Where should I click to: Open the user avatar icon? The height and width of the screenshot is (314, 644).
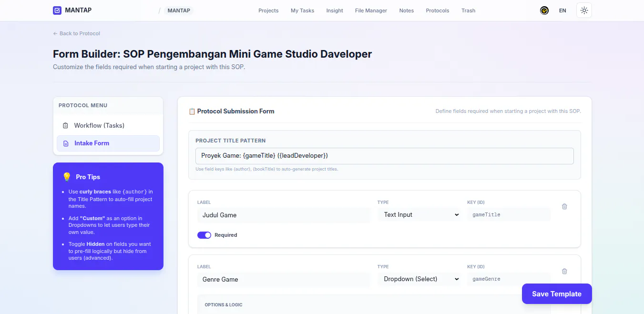[x=544, y=10]
